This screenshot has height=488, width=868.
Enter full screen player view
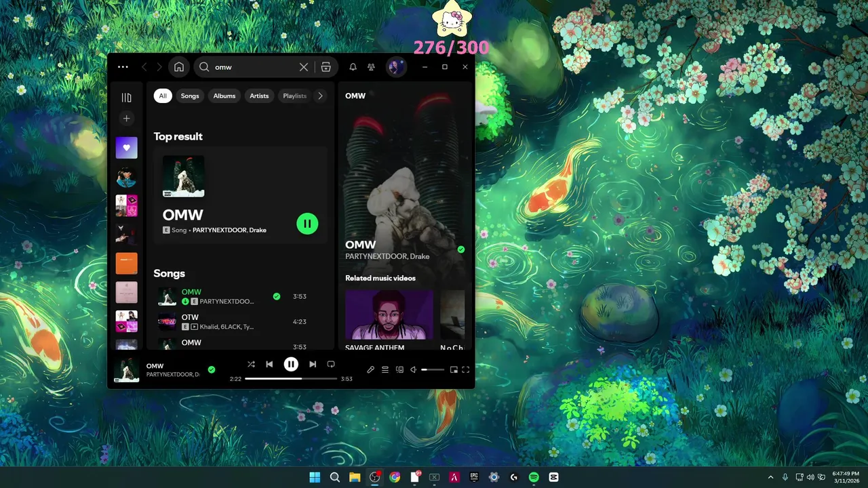pyautogui.click(x=466, y=369)
